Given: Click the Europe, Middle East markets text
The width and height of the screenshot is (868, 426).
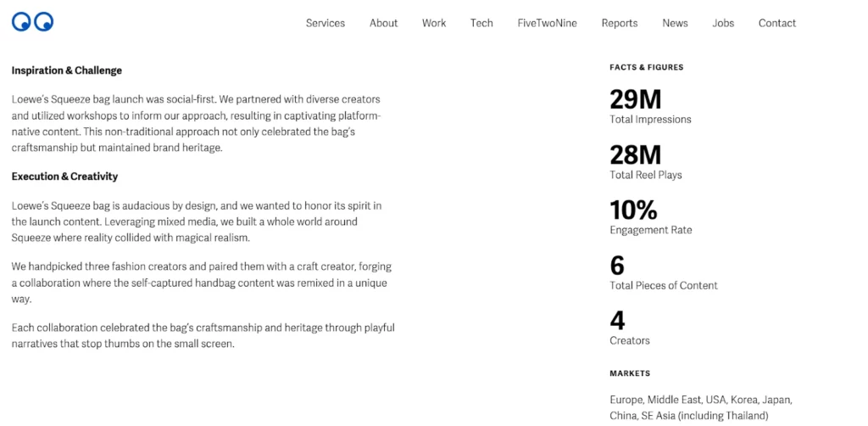Looking at the screenshot, I should [x=701, y=407].
